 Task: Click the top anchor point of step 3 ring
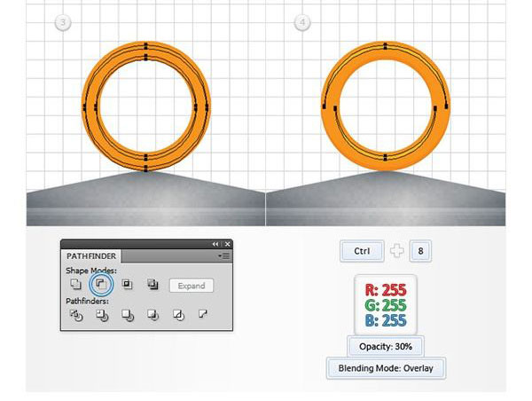146,45
